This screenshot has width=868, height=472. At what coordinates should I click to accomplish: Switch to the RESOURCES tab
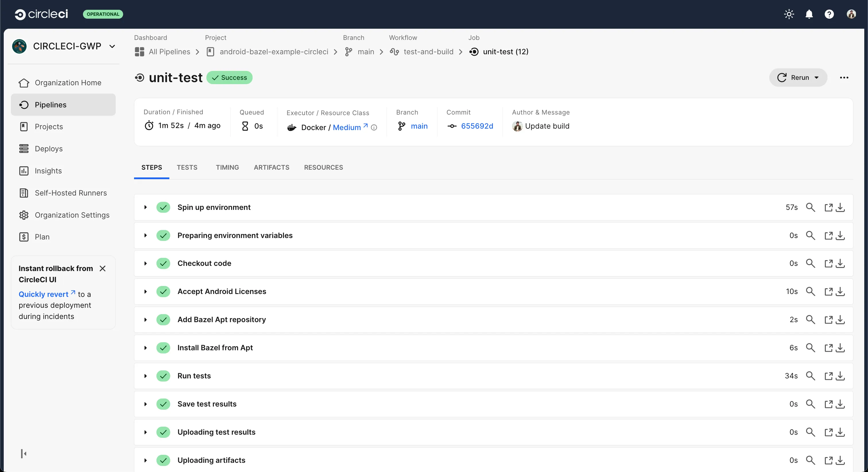point(323,168)
